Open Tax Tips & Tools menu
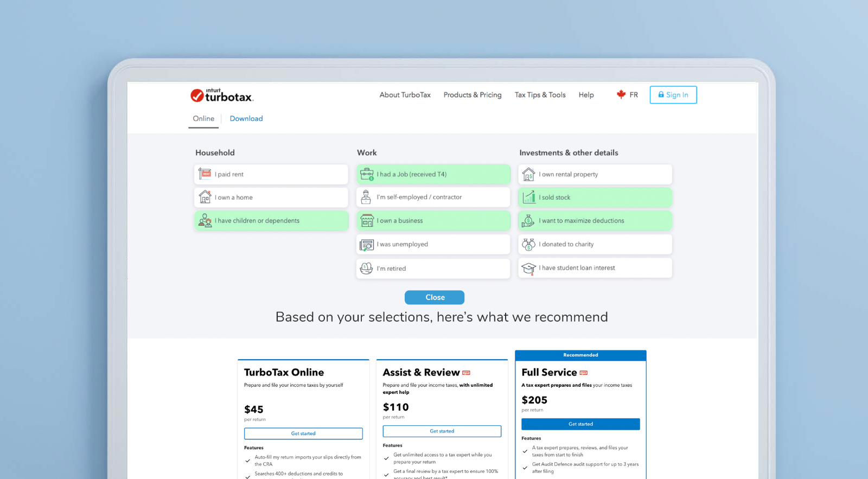Viewport: 868px width, 479px height. tap(540, 95)
